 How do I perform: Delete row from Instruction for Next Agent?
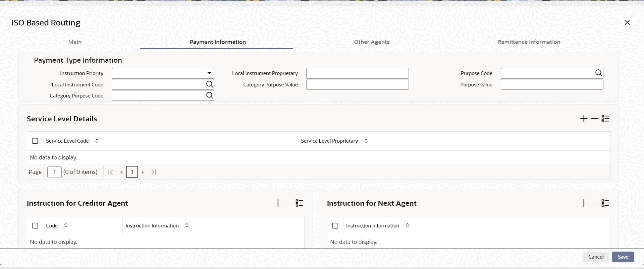click(x=594, y=203)
